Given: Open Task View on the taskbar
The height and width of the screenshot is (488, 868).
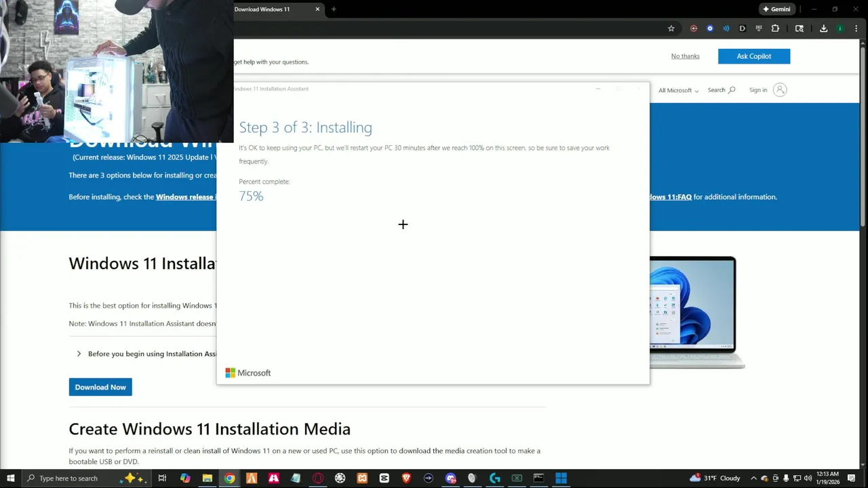Looking at the screenshot, I should 162,479.
